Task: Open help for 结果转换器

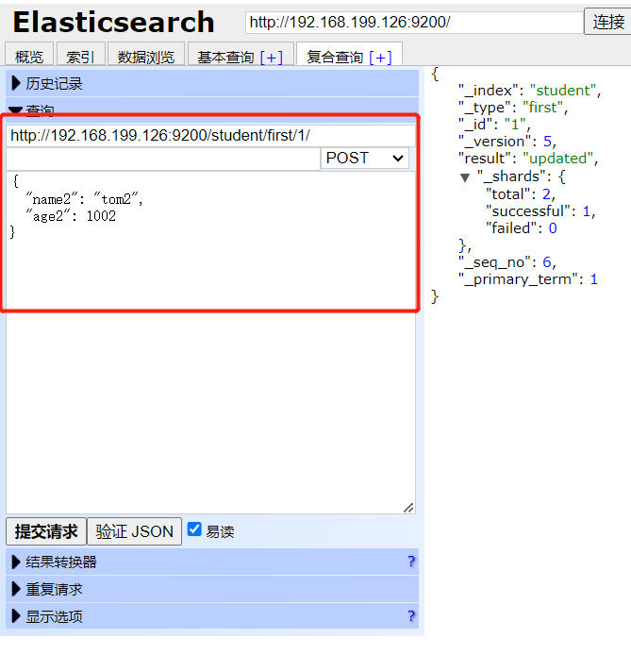Action: click(x=411, y=562)
